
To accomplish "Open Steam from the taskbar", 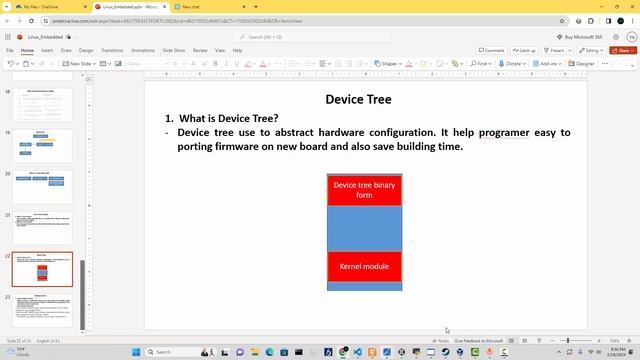I will (x=445, y=352).
